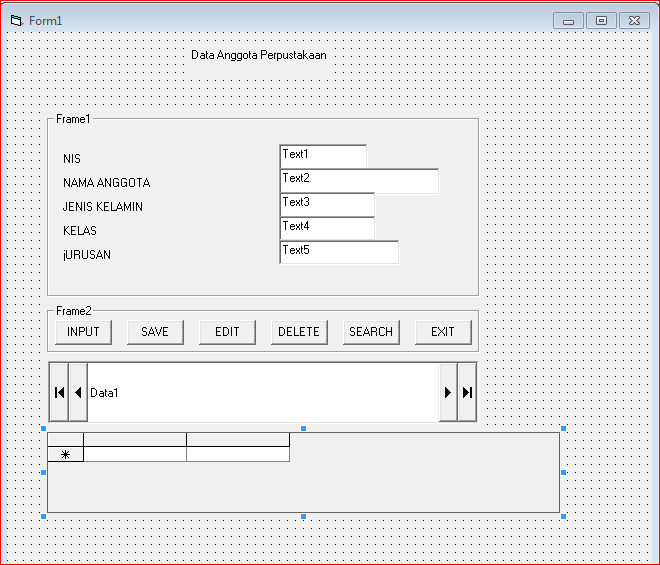This screenshot has height=565, width=660.
Task: Go to last record in Data1 control
Action: tap(467, 392)
